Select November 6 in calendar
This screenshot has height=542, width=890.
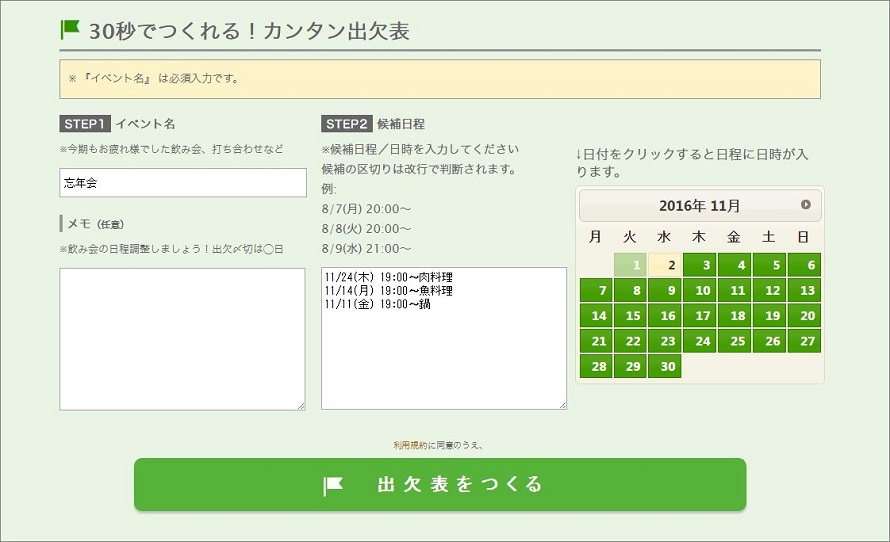click(x=804, y=265)
